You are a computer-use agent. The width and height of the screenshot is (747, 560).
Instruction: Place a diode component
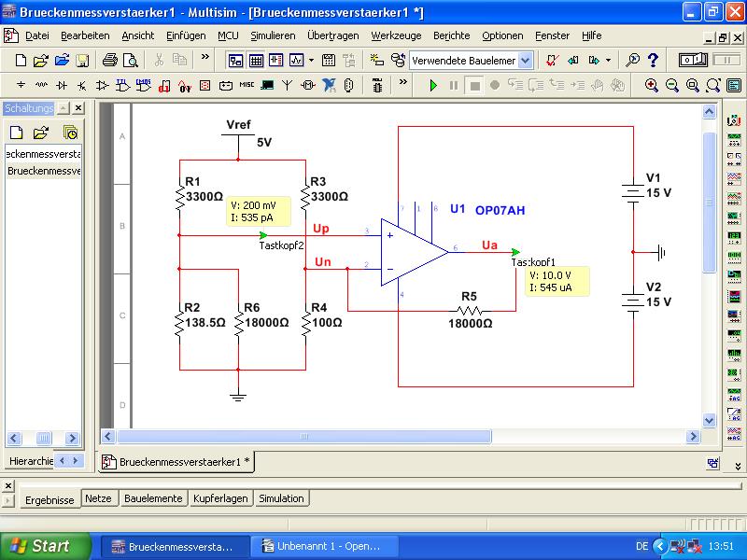point(62,85)
